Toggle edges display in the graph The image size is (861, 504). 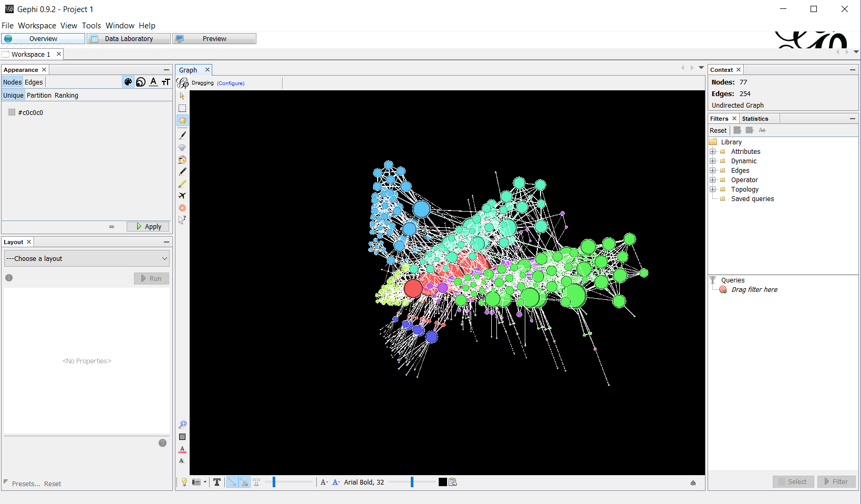click(232, 482)
